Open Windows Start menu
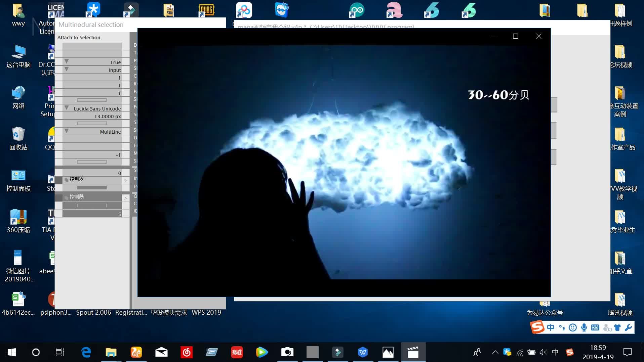This screenshot has height=362, width=644. tap(12, 352)
